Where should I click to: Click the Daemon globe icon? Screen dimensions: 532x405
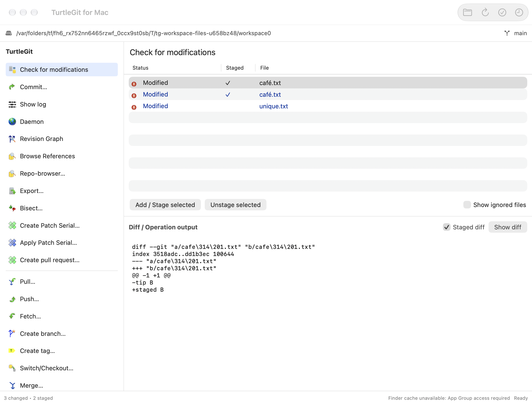point(12,121)
